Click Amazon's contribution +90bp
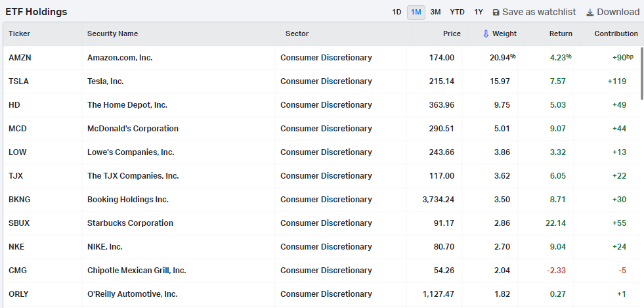Screen dimensions: 644x308 [622, 58]
